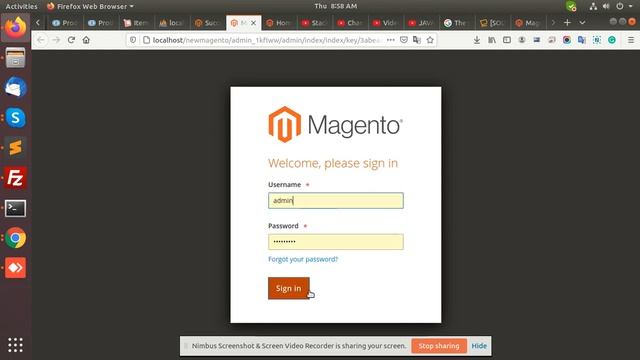Viewport: 640px width, 360px height.
Task: Open the clock and calendar panel
Action: coord(336,6)
